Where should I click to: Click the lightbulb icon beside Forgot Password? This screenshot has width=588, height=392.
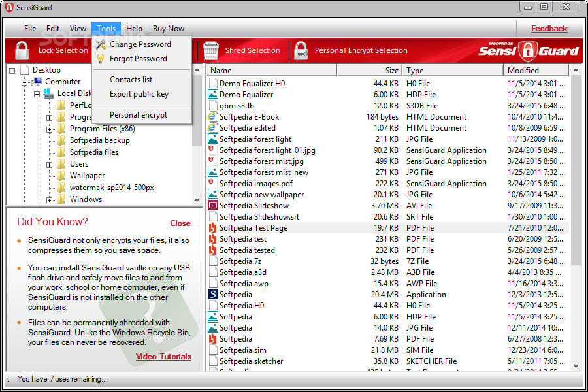(x=101, y=59)
